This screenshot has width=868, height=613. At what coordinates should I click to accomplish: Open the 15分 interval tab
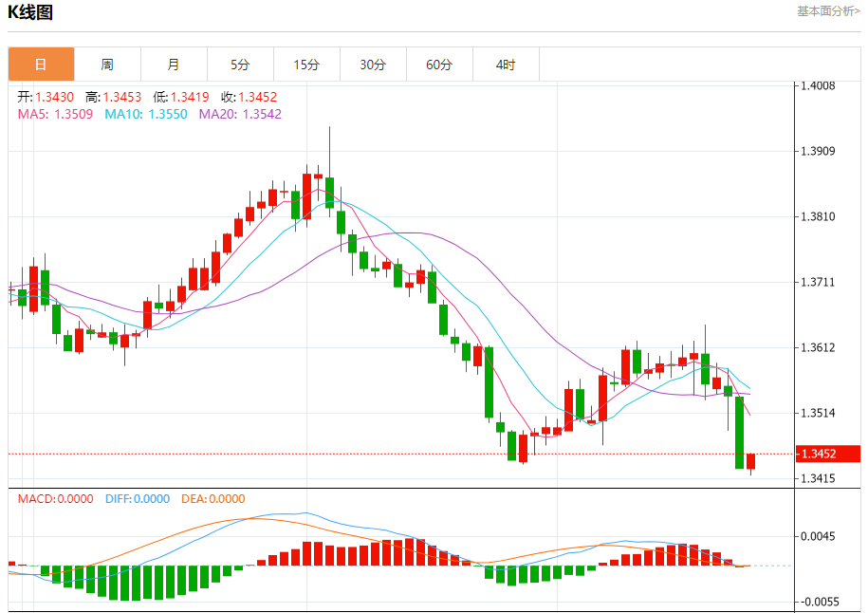coord(306,65)
